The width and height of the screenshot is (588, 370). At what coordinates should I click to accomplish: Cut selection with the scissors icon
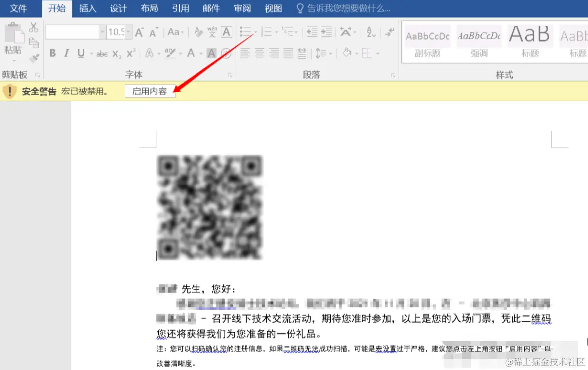(34, 27)
